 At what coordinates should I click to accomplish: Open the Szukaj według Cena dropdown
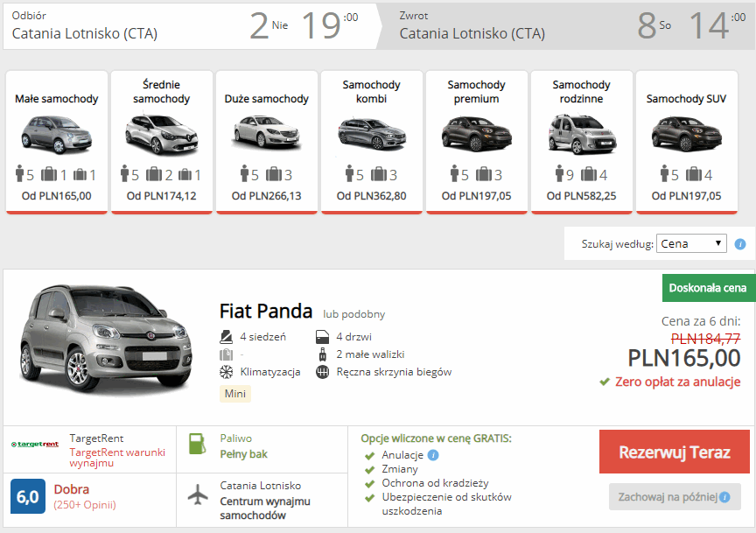(x=691, y=243)
